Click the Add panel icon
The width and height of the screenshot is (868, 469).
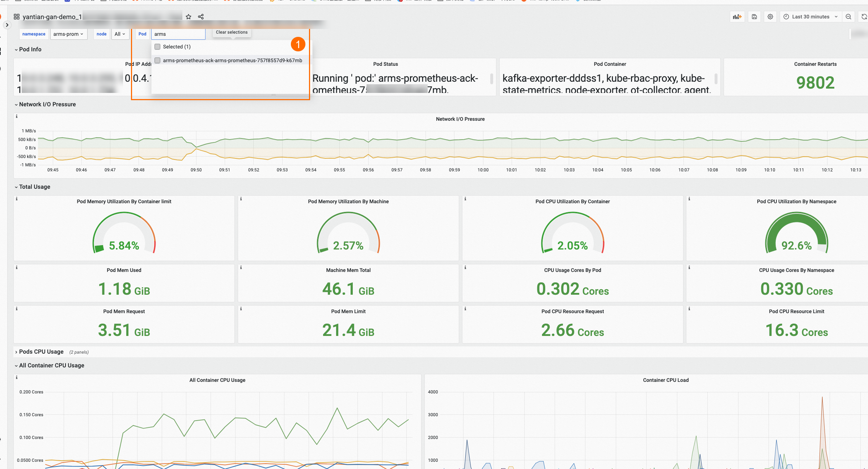737,17
